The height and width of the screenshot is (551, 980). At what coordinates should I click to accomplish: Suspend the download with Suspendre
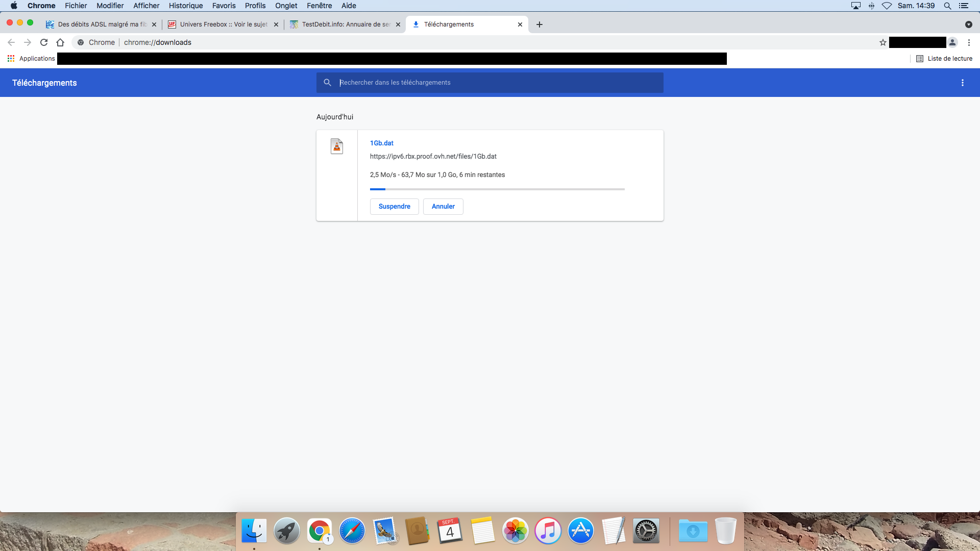(x=394, y=207)
